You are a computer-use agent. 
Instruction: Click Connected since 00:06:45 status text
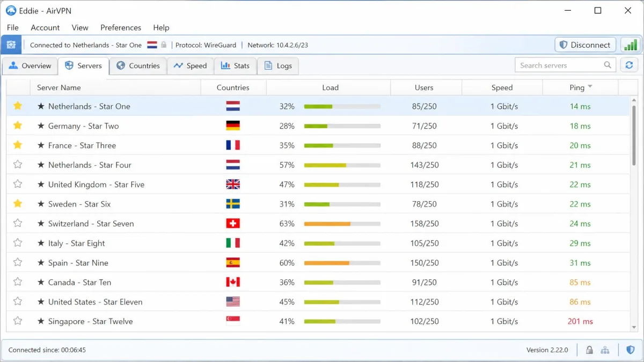[47, 350]
